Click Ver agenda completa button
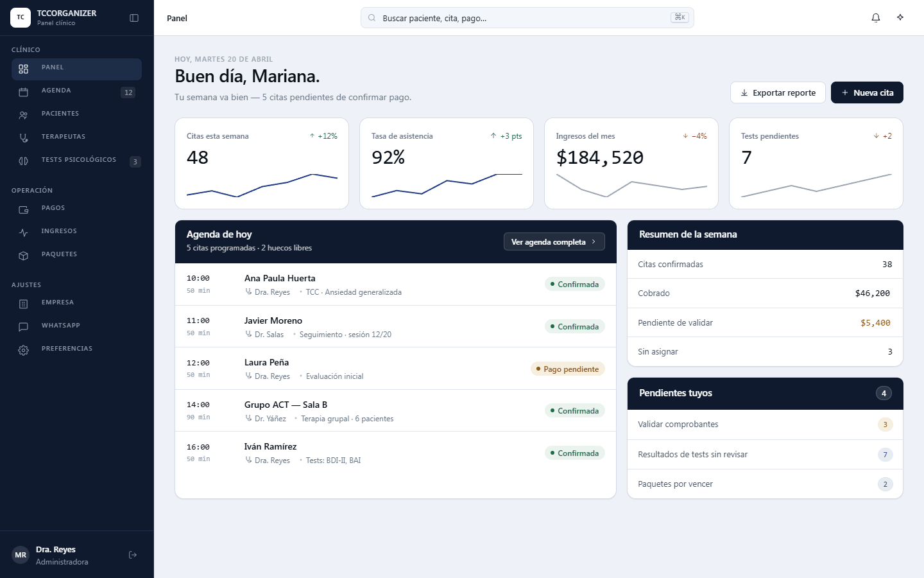 pyautogui.click(x=554, y=241)
